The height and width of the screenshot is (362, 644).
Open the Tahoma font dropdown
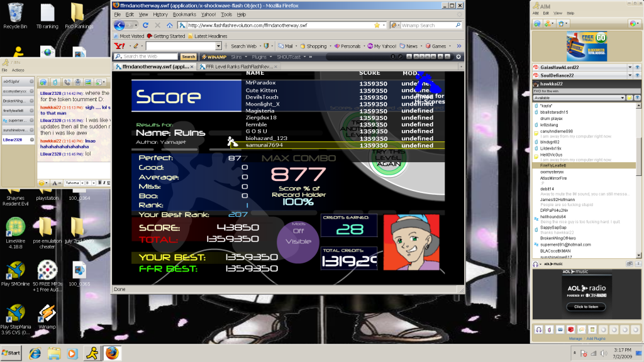[80, 183]
